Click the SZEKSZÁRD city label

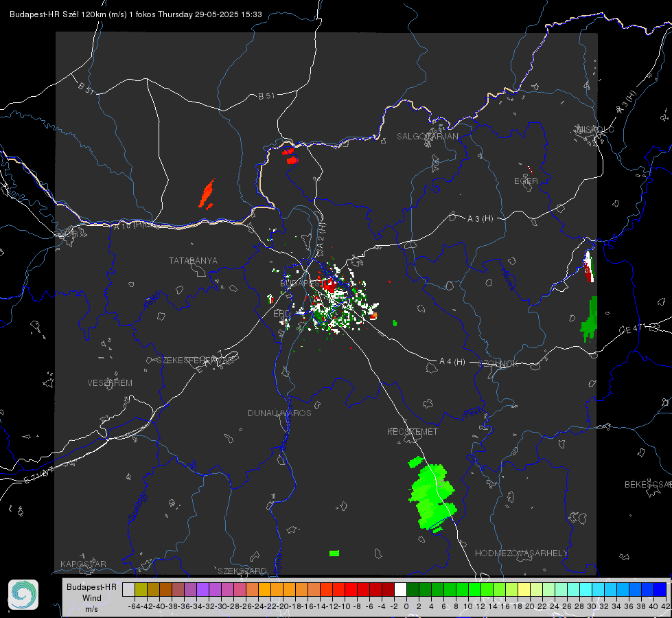pos(242,571)
